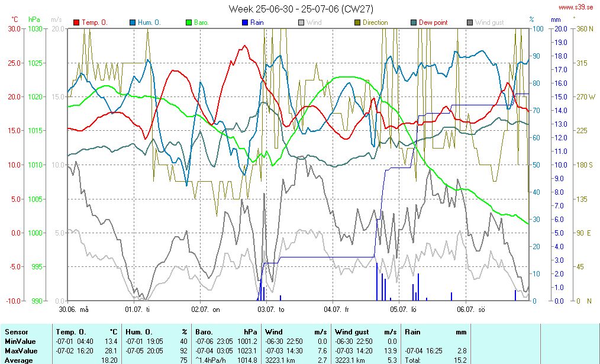Click the '01.07. ti' date label
The width and height of the screenshot is (600, 364).
click(137, 310)
